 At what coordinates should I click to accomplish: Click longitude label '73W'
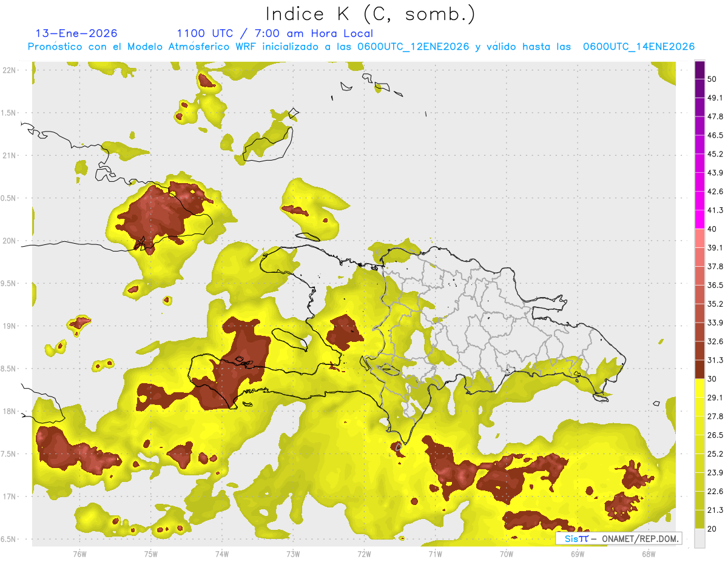click(293, 554)
